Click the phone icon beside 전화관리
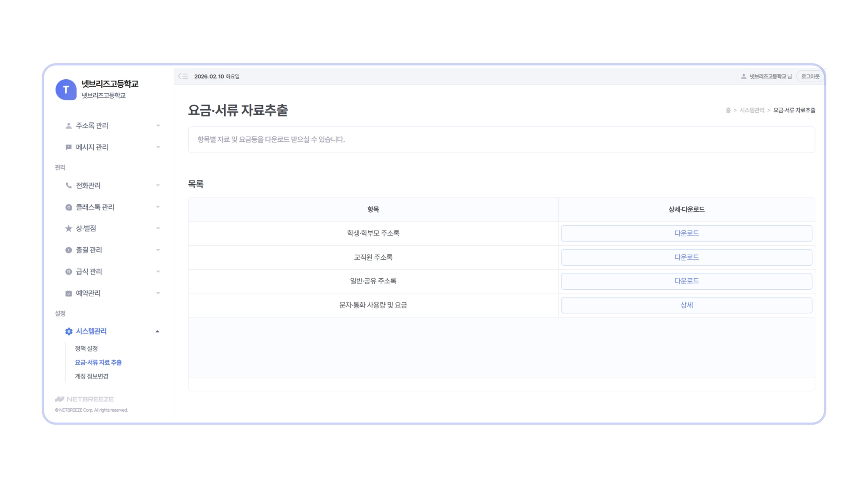 (x=68, y=186)
